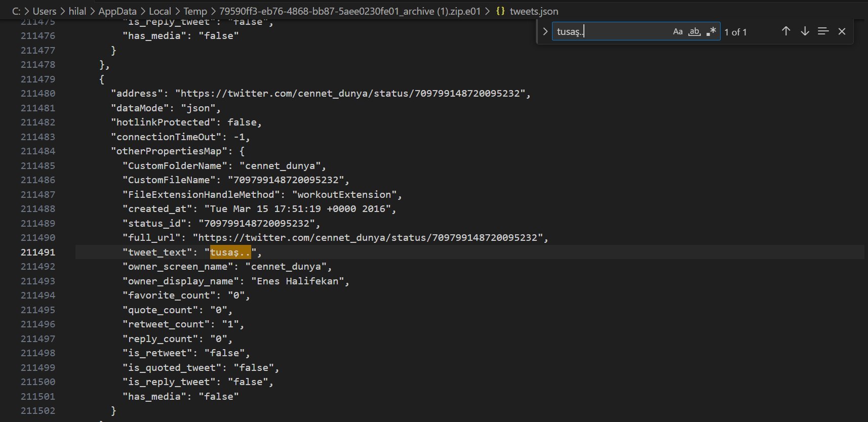Click the "retweet_count" key
The height and width of the screenshot is (422, 868).
(167, 324)
